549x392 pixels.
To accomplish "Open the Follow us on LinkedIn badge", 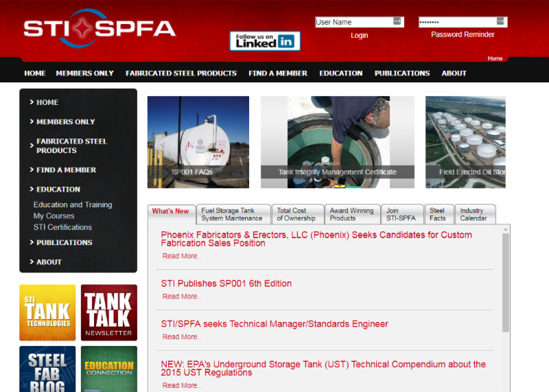I will coord(265,41).
